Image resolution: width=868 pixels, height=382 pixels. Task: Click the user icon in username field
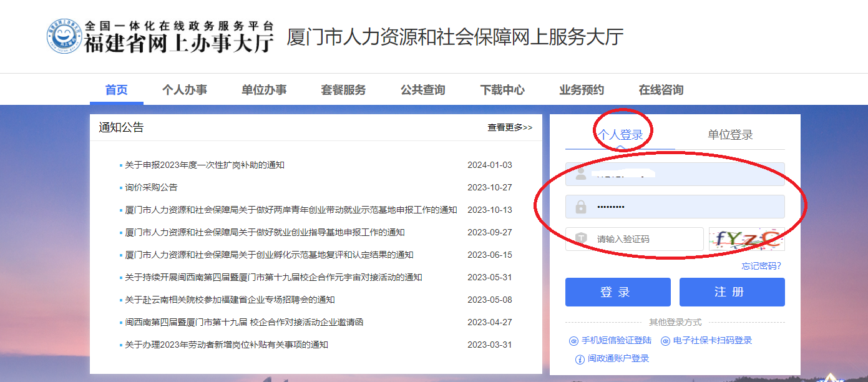tap(581, 174)
